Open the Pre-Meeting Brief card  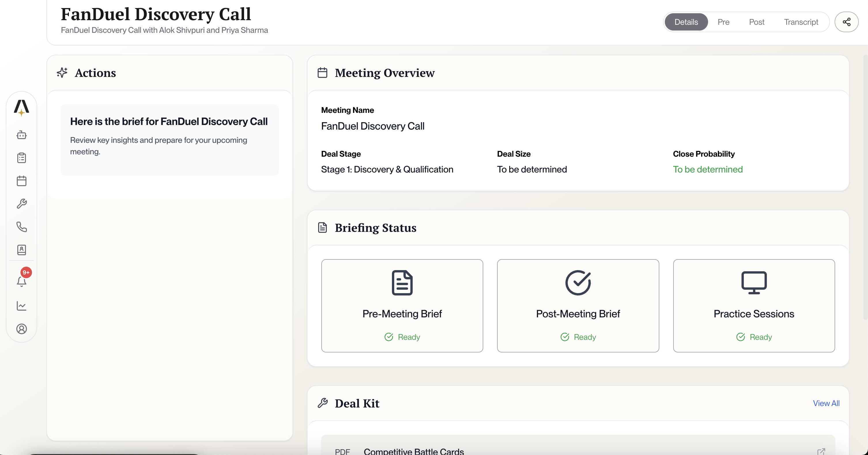pos(402,306)
